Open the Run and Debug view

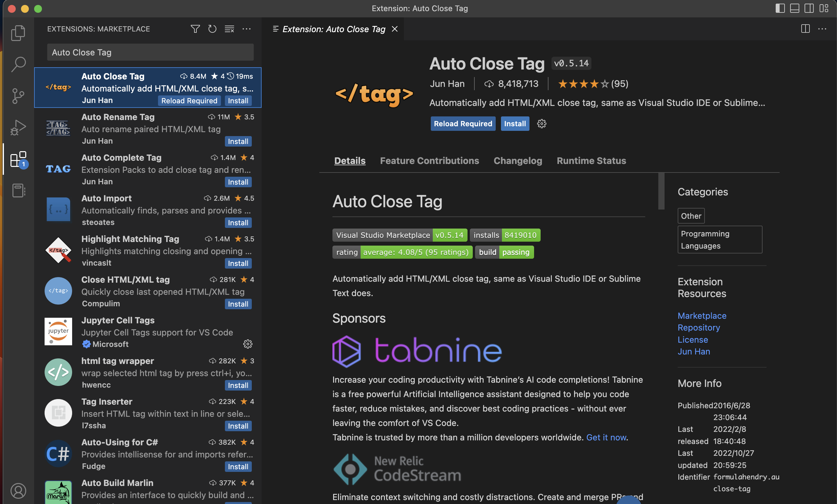tap(18, 128)
